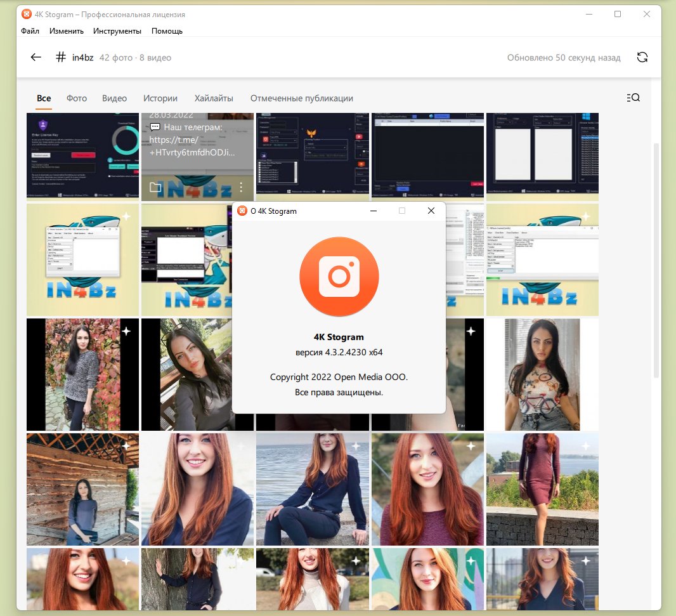676x616 pixels.
Task: Maximize the main 4K Stogram window
Action: 618,14
